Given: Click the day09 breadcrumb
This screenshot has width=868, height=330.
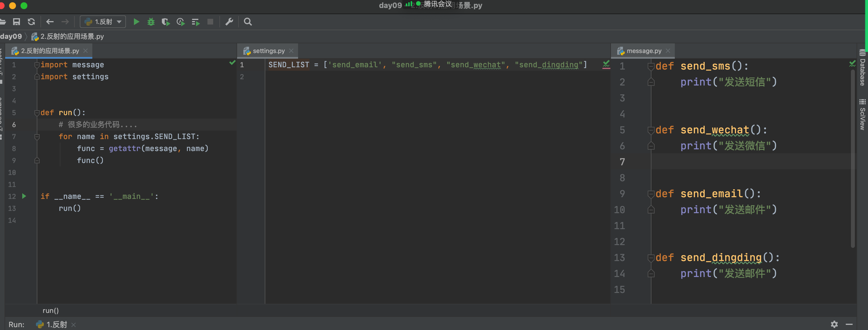Looking at the screenshot, I should [x=11, y=36].
